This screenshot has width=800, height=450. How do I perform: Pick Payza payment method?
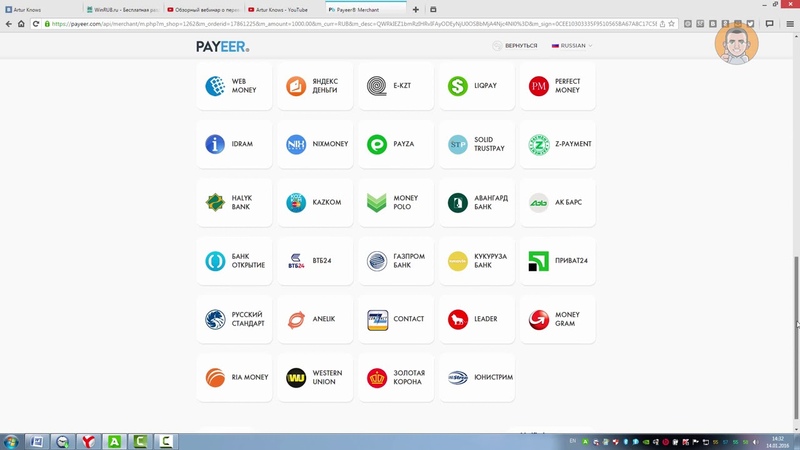point(396,144)
